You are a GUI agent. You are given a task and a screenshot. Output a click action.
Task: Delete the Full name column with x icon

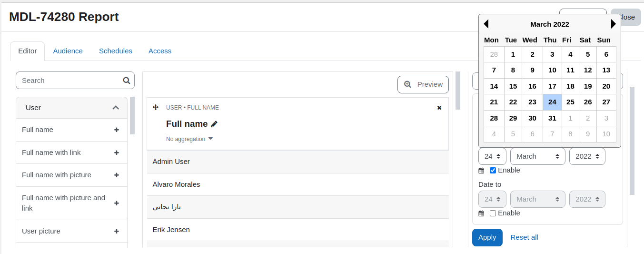439,108
